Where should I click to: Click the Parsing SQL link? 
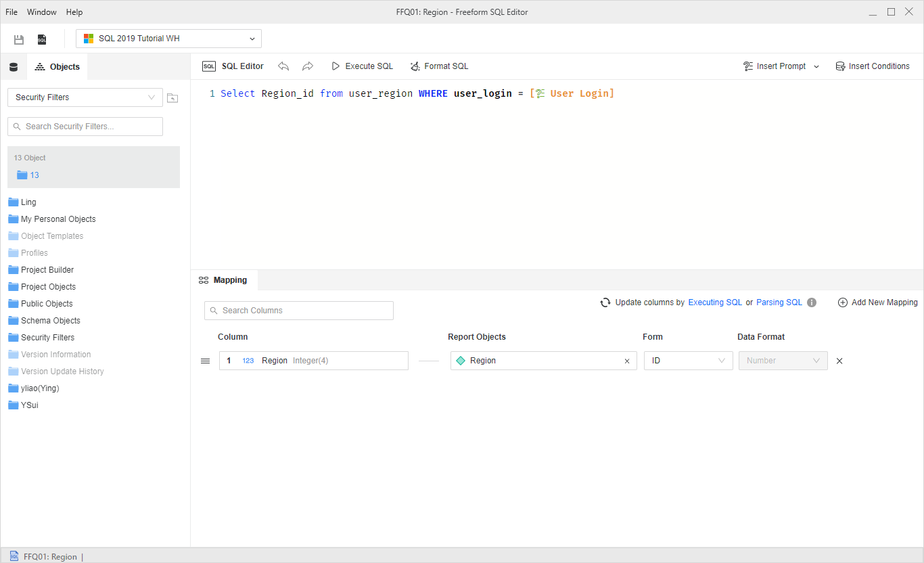(779, 302)
